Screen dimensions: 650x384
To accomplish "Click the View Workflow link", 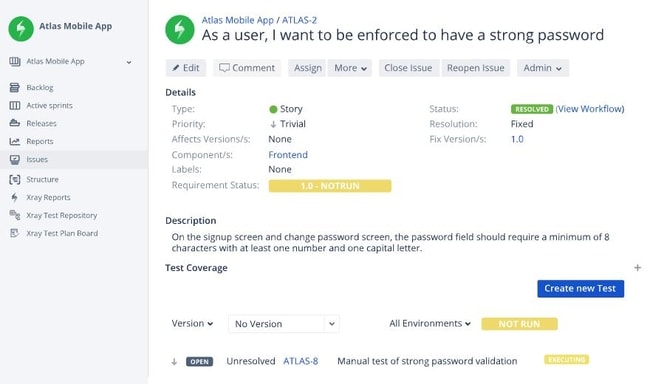I will [590, 109].
